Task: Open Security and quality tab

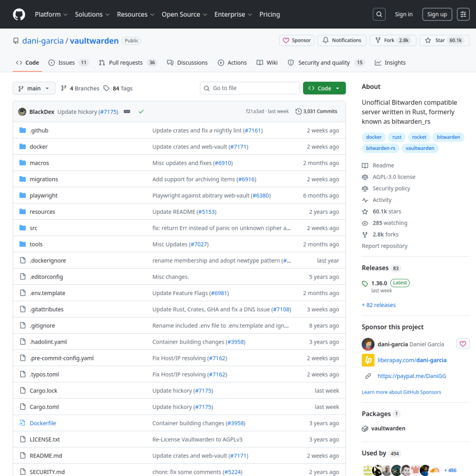Action: (x=326, y=62)
